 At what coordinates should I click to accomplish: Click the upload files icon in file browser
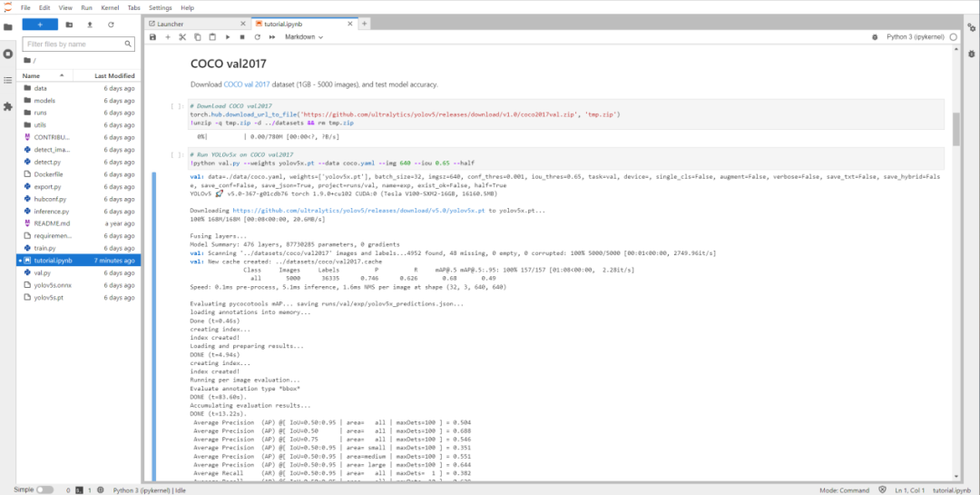pyautogui.click(x=89, y=25)
